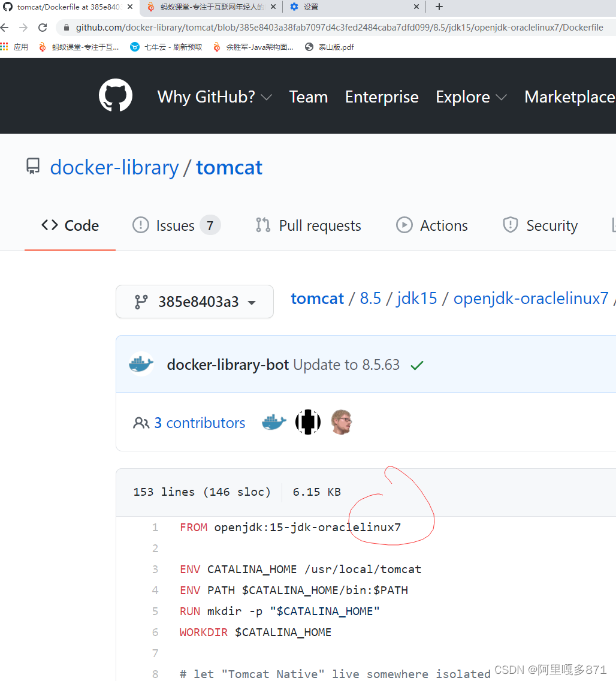Click the docker-library-bot whale avatar
Viewport: 616px width, 681px height.
[141, 364]
